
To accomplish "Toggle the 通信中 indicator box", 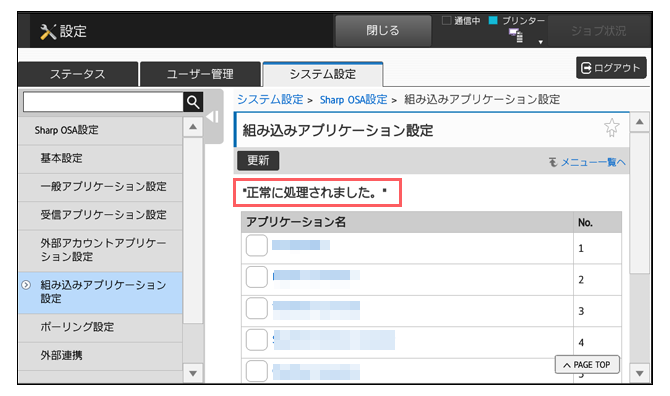I will pyautogui.click(x=447, y=20).
